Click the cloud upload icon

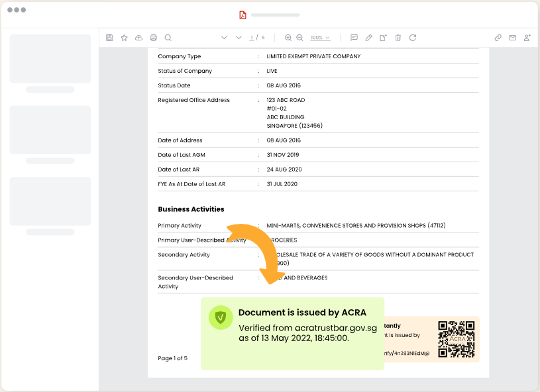coord(138,38)
